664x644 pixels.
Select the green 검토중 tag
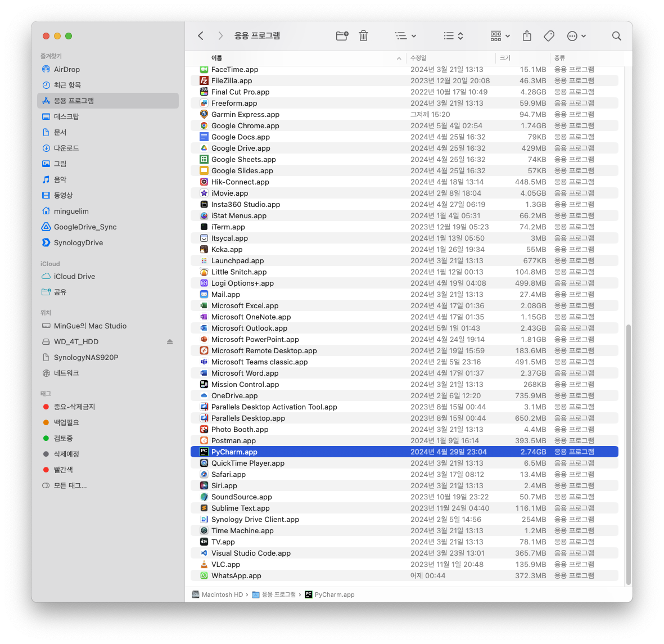[x=108, y=438]
